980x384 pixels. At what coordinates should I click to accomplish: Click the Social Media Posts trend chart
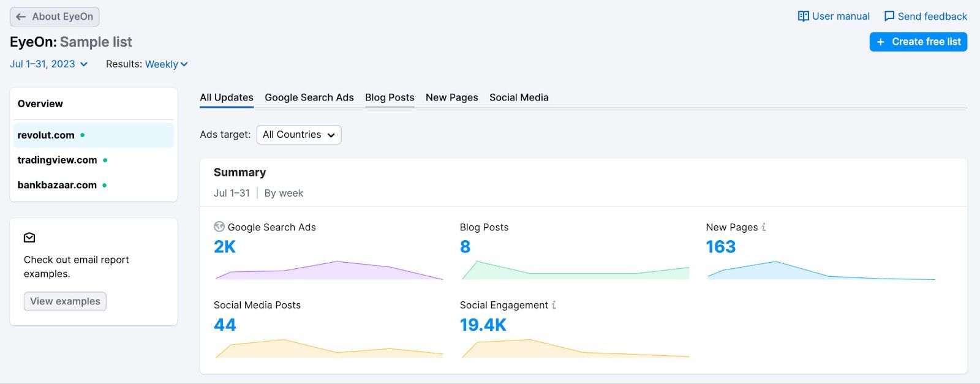[x=328, y=348]
